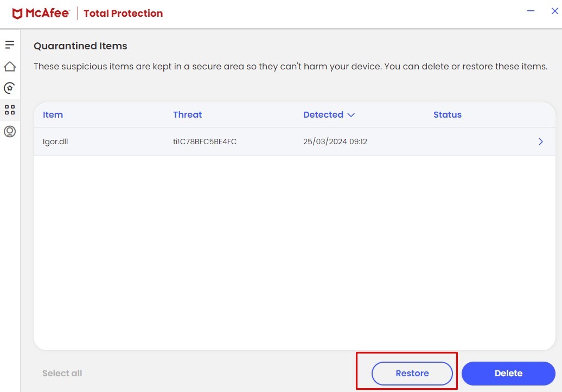This screenshot has width=562, height=392.
Task: Open the account profile sidebar icon
Action: [x=10, y=132]
